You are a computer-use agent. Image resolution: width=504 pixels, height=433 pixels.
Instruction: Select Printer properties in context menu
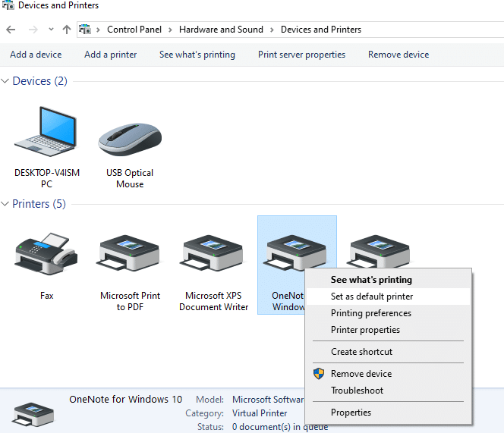click(365, 330)
